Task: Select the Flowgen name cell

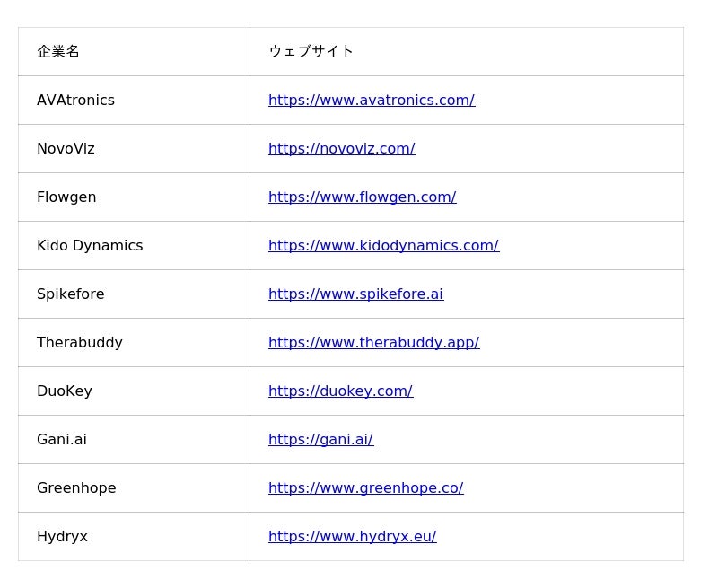Action: [66, 197]
